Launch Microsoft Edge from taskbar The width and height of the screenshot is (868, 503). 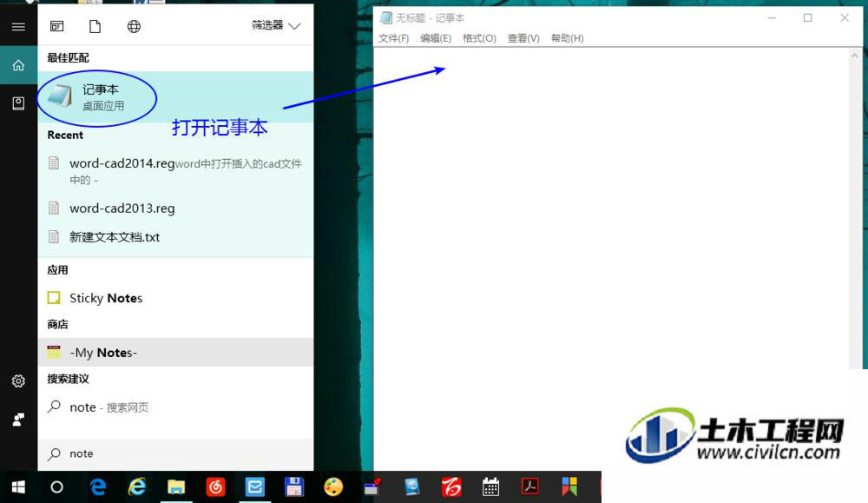point(98,487)
